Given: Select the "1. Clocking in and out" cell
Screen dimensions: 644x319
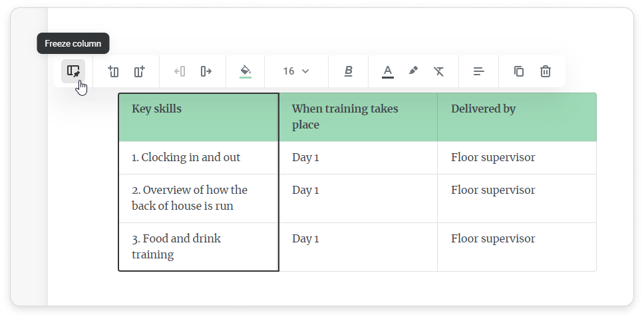Looking at the screenshot, I should pyautogui.click(x=198, y=158).
